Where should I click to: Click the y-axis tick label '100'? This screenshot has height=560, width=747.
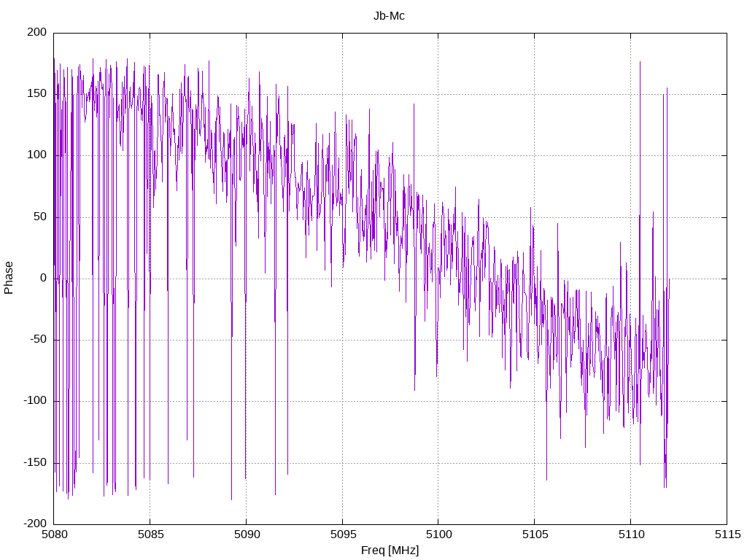(37, 155)
